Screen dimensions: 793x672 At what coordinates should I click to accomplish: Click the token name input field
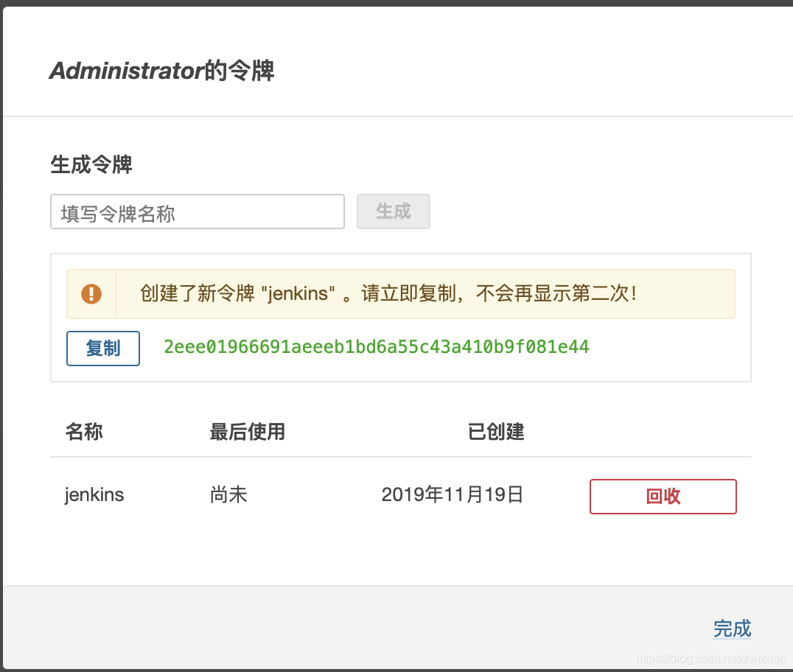[x=198, y=211]
